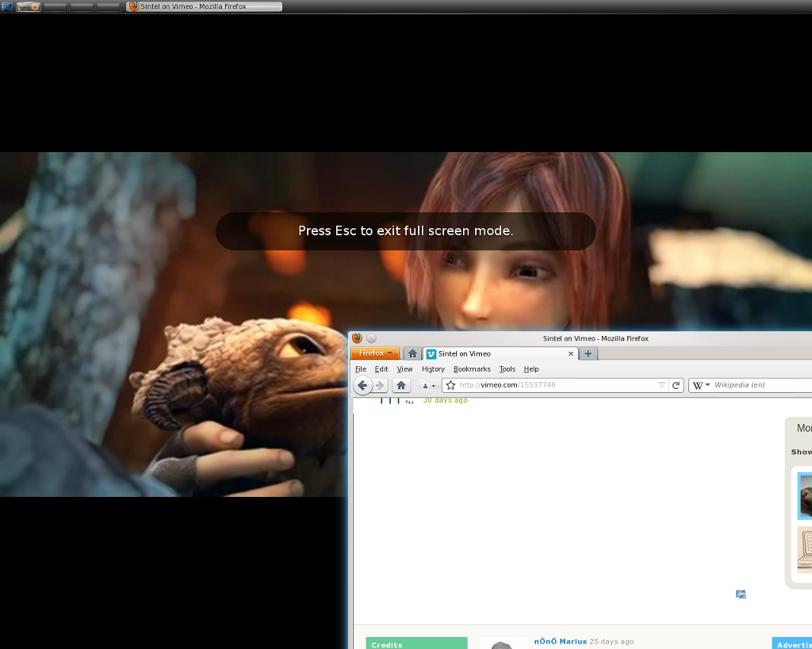Open the orange Firefox menu button
The width and height of the screenshot is (812, 649).
(375, 353)
